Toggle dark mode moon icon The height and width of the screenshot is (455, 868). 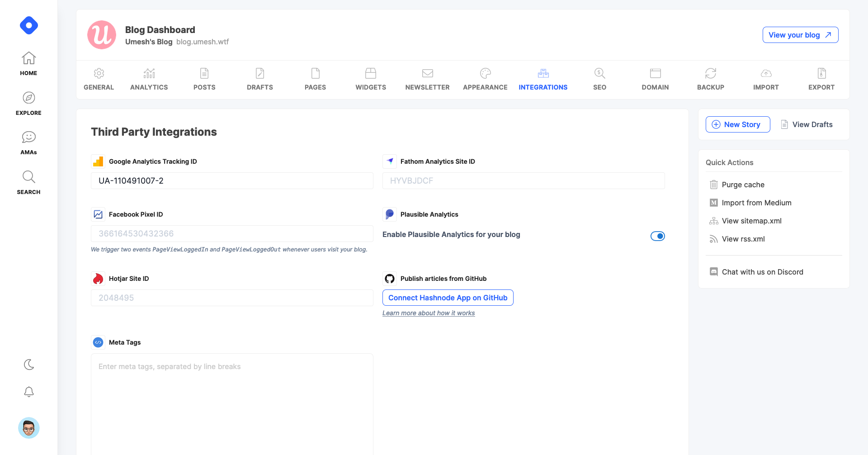tap(28, 365)
